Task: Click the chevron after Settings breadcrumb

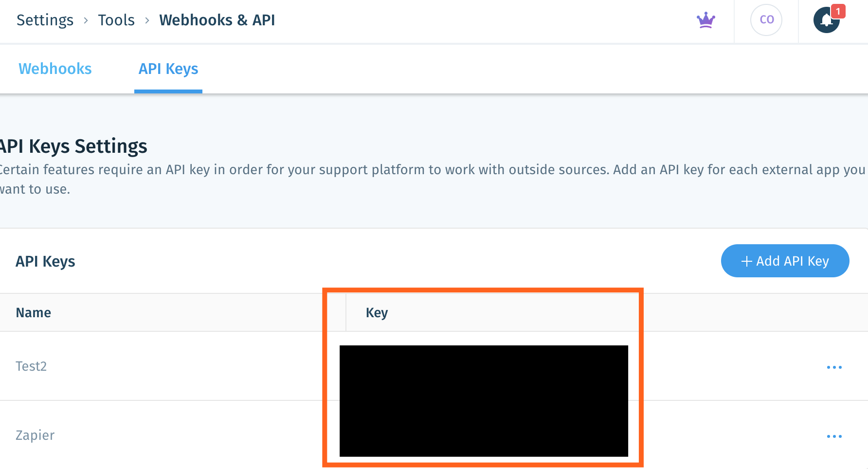Action: coord(86,20)
